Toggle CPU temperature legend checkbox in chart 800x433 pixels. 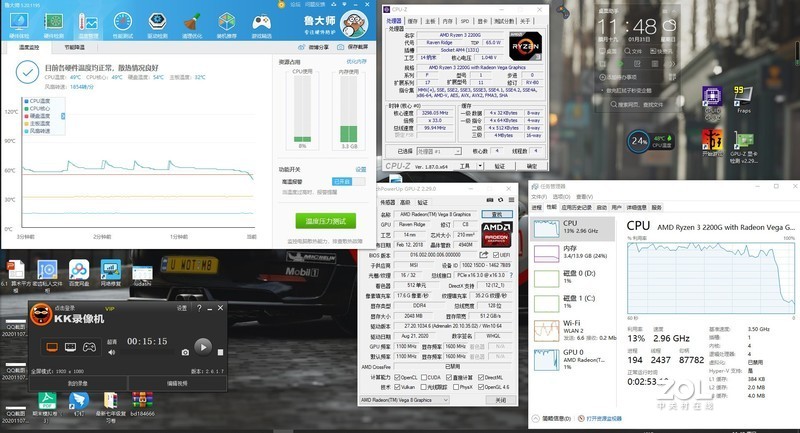coord(27,101)
